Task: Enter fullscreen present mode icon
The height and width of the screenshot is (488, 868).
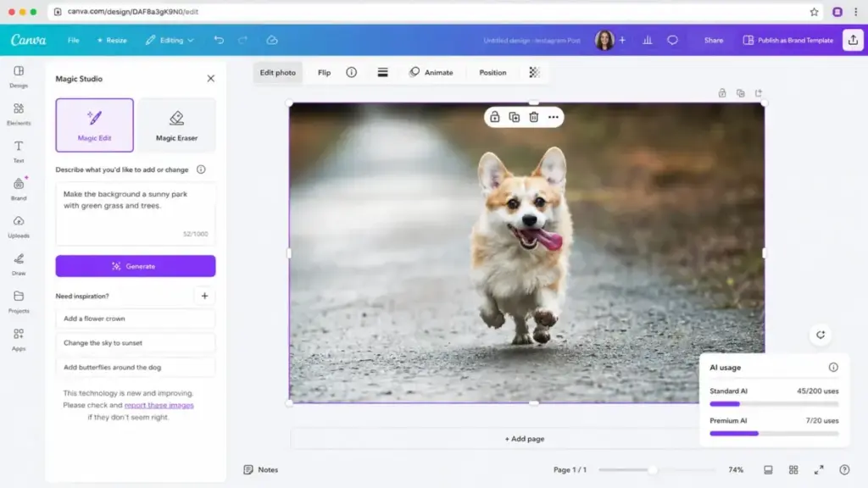Action: pos(819,469)
